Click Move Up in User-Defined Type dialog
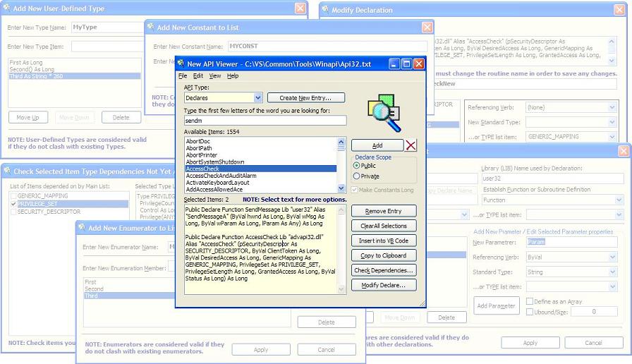The width and height of the screenshot is (632, 364). 28,117
